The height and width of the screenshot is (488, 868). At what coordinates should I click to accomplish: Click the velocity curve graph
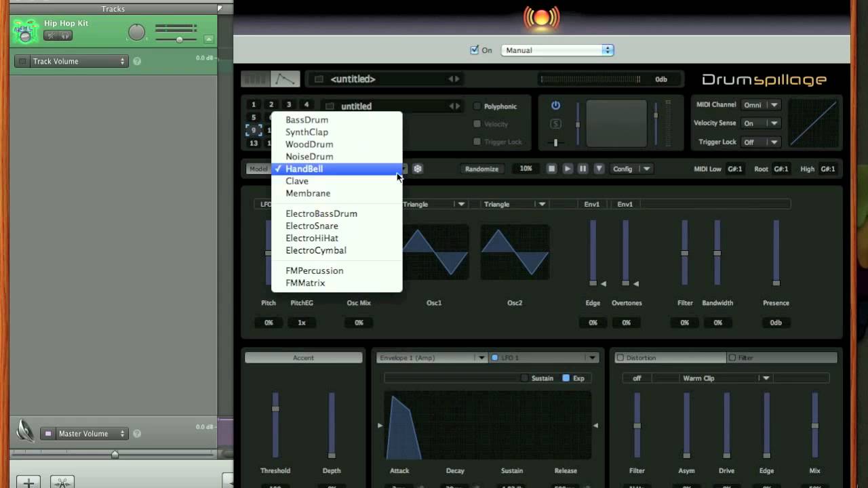coord(813,123)
